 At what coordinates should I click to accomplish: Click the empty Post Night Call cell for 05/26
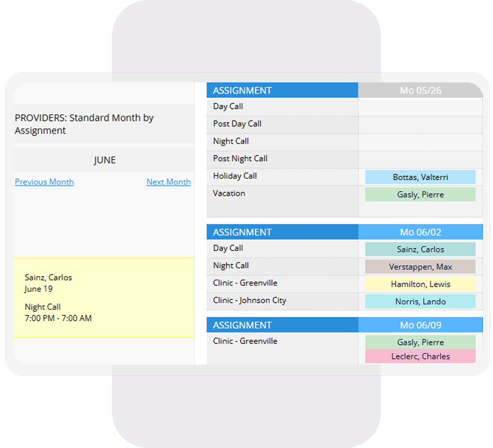[420, 159]
